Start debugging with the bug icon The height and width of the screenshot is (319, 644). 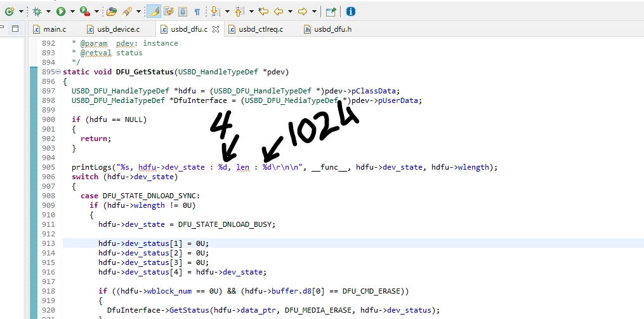tap(37, 11)
